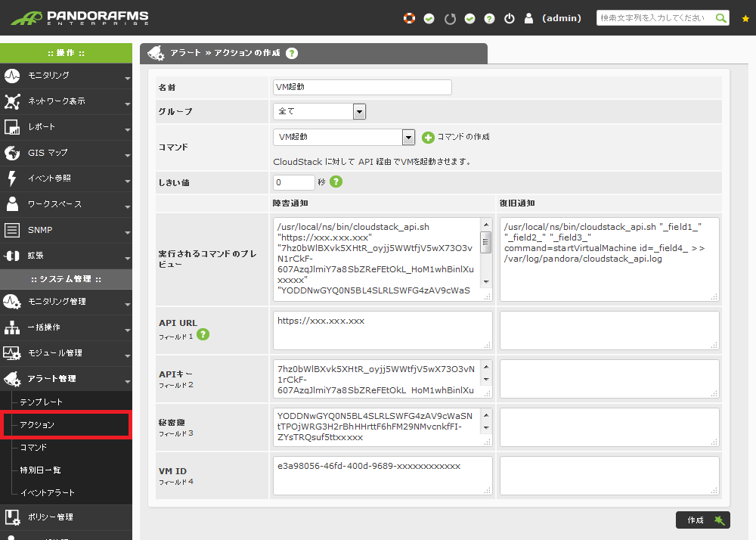
Task: Click the 復旧通知 command preview text area
Action: (609, 259)
